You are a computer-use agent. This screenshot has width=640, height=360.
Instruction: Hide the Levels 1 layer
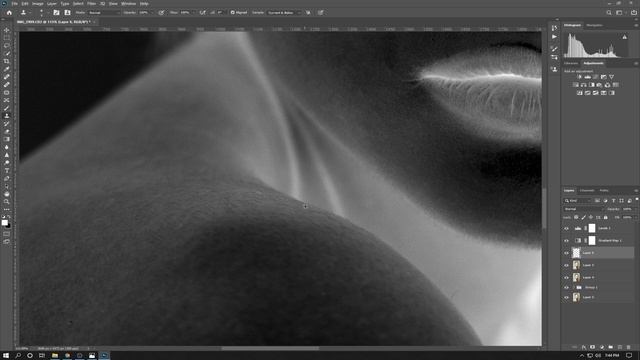[x=567, y=229]
